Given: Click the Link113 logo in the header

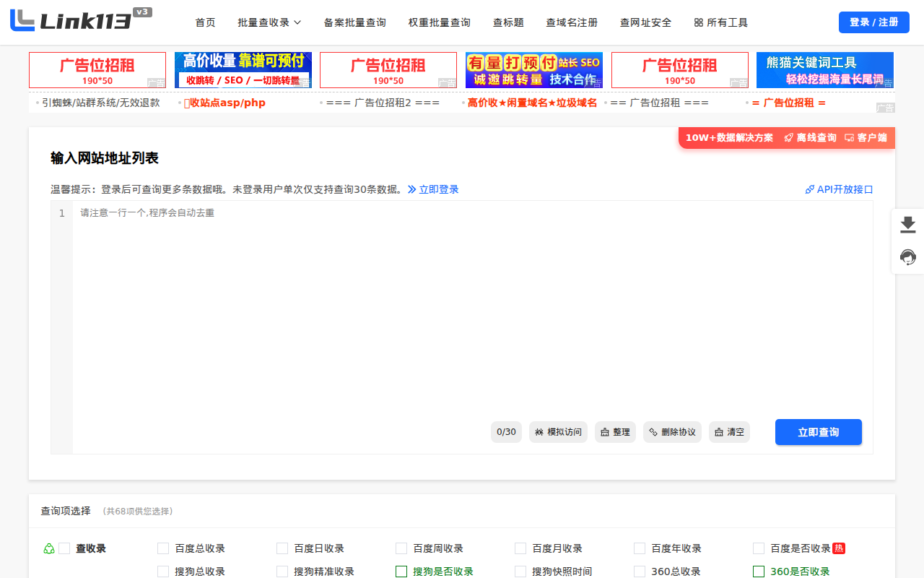Looking at the screenshot, I should pos(72,22).
